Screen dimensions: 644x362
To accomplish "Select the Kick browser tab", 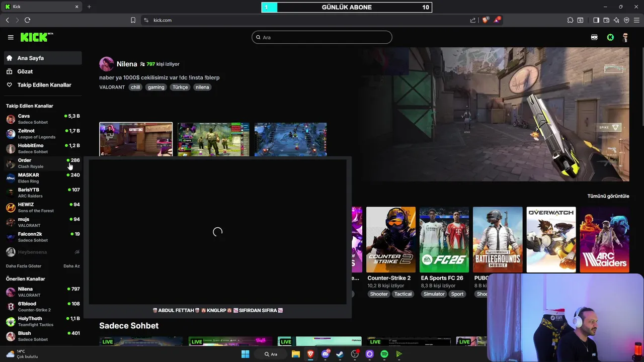I will [x=42, y=7].
